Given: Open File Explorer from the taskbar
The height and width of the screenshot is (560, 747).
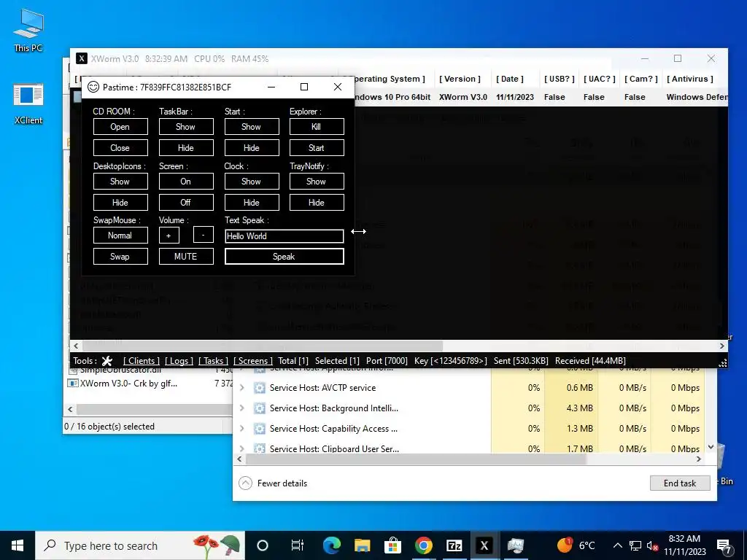Looking at the screenshot, I should pyautogui.click(x=362, y=545).
